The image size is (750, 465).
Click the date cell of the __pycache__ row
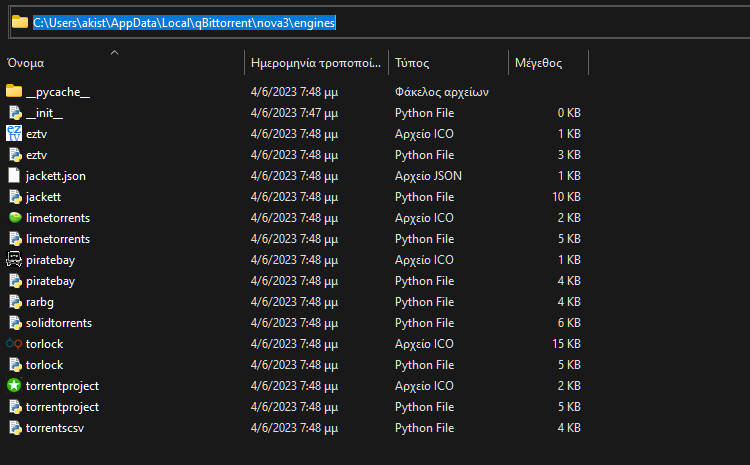click(x=294, y=92)
